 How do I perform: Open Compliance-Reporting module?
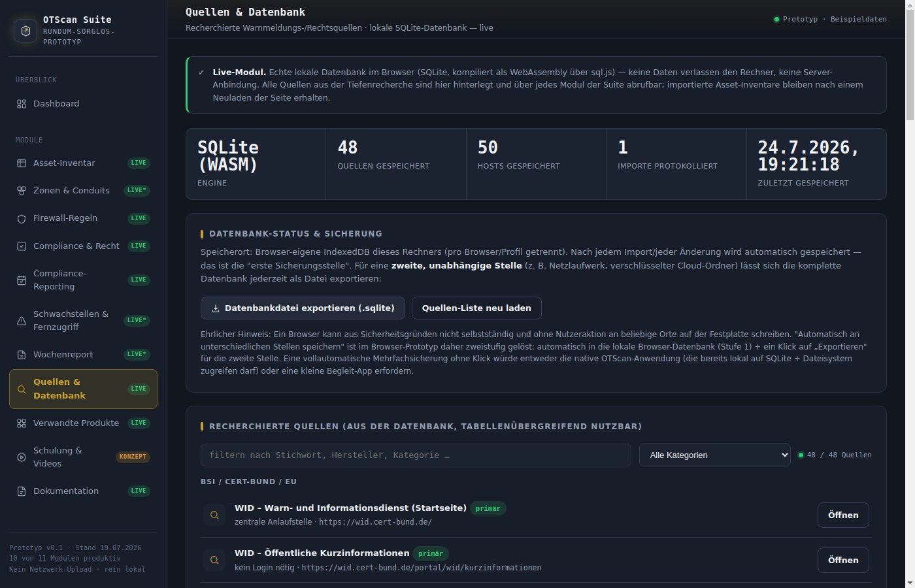click(x=83, y=280)
